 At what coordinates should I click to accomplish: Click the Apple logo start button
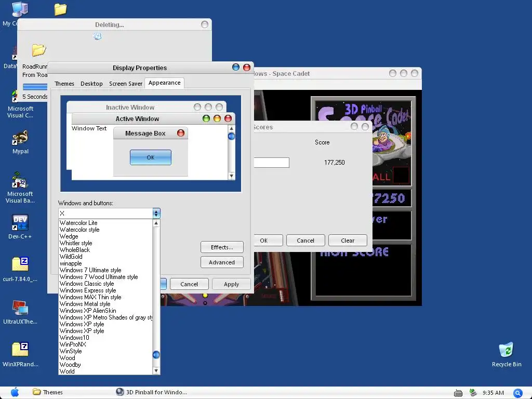click(15, 392)
